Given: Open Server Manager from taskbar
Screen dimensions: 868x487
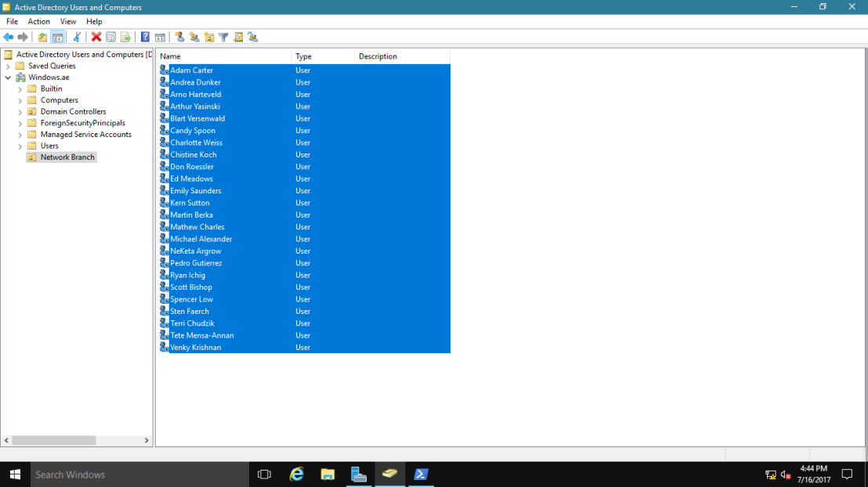Looking at the screenshot, I should pos(359,474).
